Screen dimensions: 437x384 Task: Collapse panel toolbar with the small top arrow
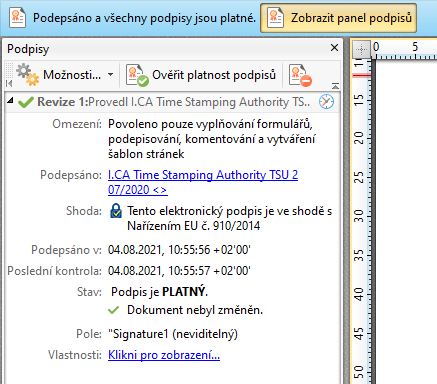(x=335, y=86)
